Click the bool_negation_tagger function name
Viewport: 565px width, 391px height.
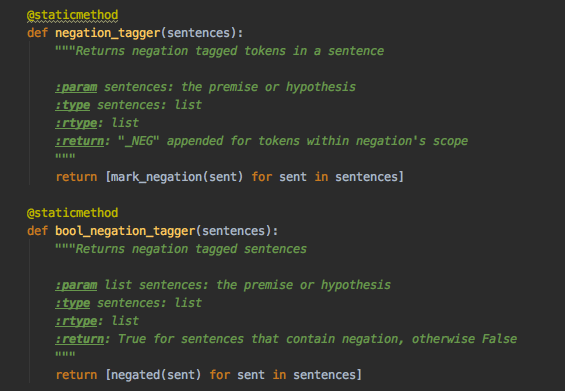(x=125, y=231)
